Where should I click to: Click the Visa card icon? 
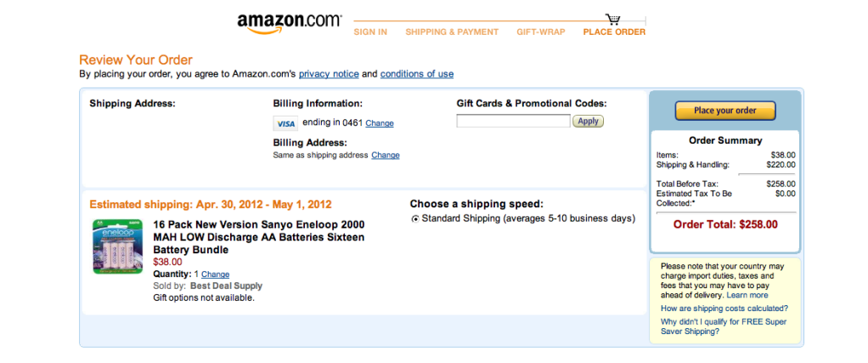pyautogui.click(x=286, y=123)
